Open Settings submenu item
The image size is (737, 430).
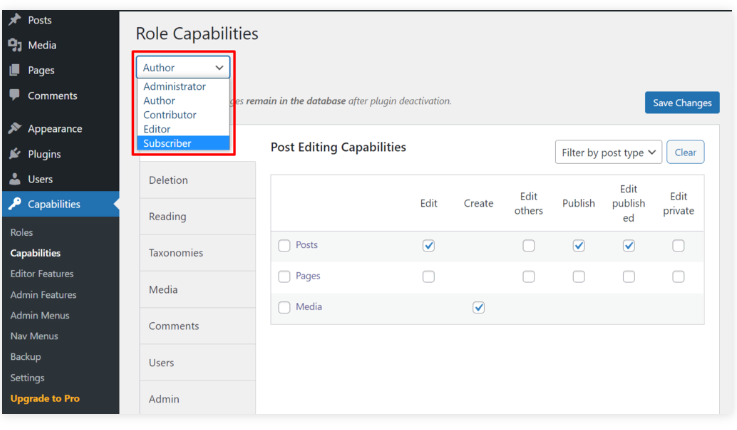pos(27,377)
